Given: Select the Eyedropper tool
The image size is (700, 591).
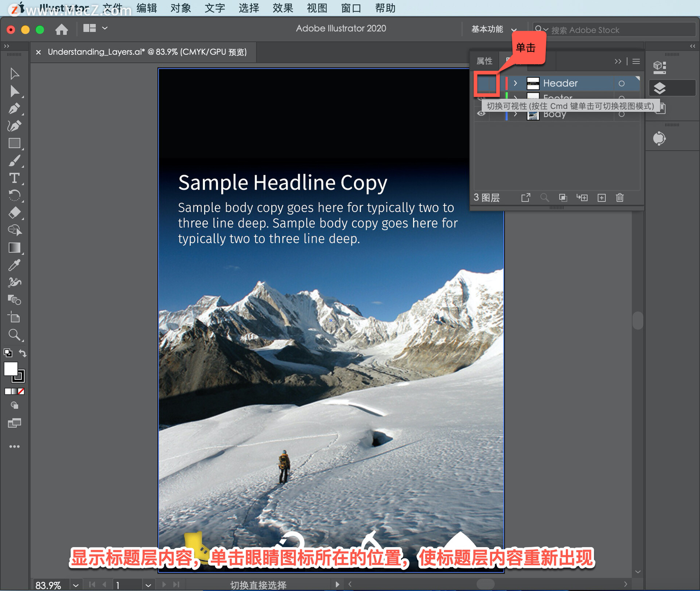Looking at the screenshot, I should [14, 265].
